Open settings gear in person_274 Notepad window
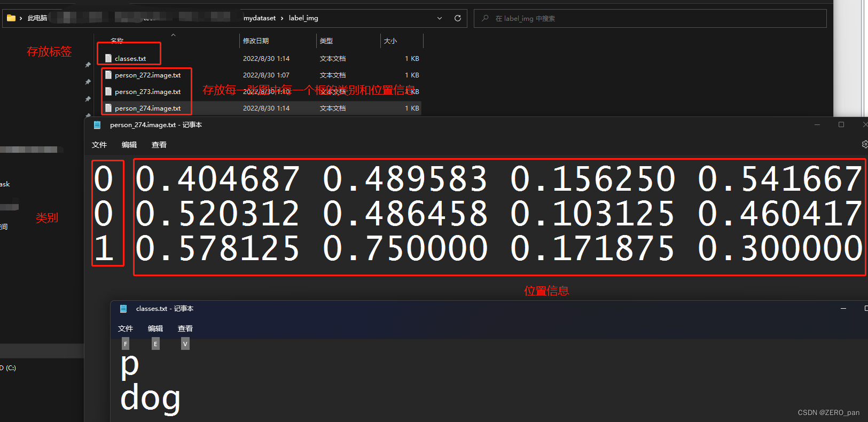 865,144
